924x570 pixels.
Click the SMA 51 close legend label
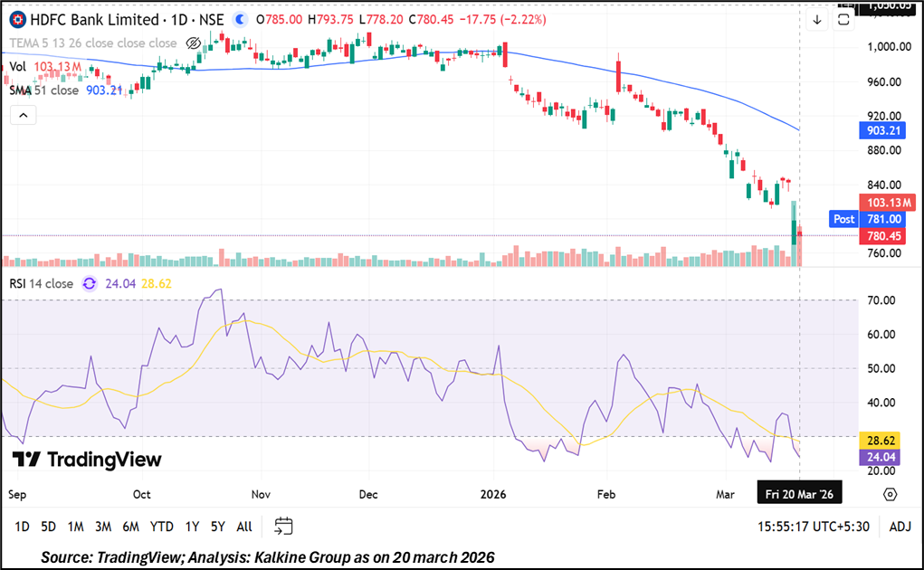coord(43,90)
